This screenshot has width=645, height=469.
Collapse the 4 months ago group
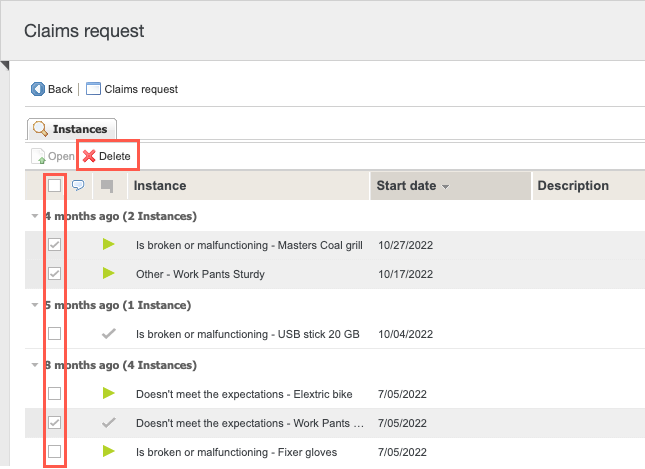36,216
